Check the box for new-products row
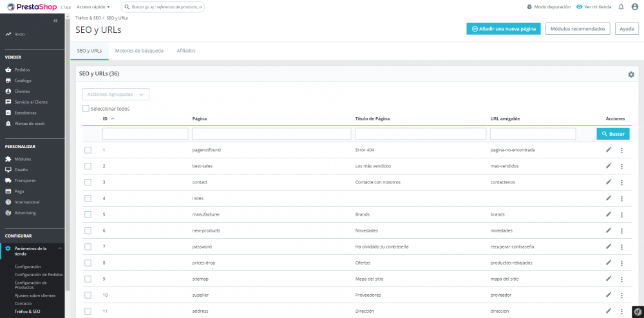This screenshot has width=644, height=318. coord(88,230)
